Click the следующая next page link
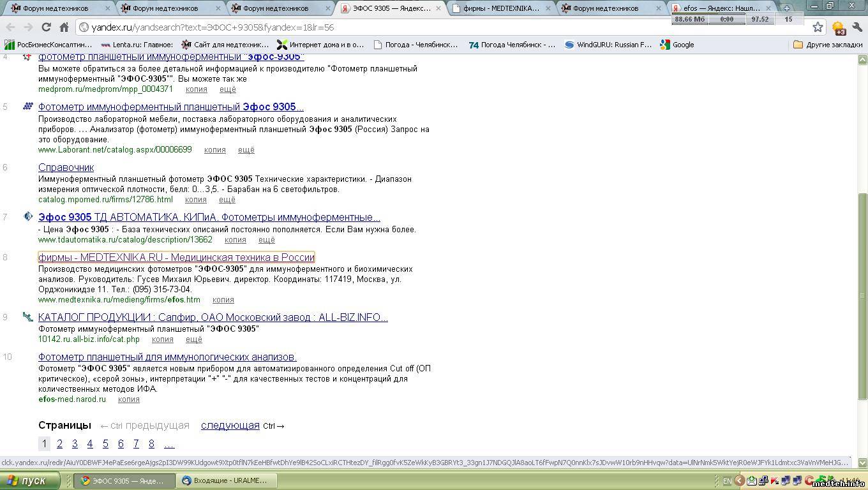The width and height of the screenshot is (868, 490). coord(230,426)
